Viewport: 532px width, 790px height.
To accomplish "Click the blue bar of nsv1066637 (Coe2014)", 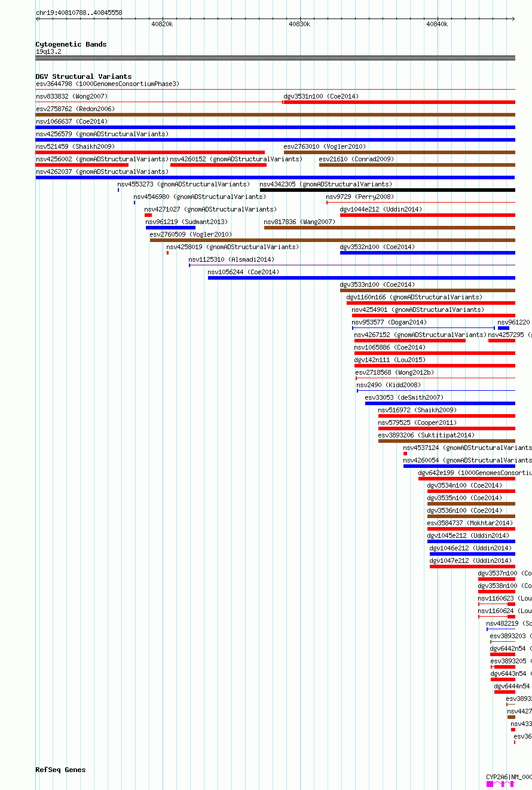I will coord(276,127).
